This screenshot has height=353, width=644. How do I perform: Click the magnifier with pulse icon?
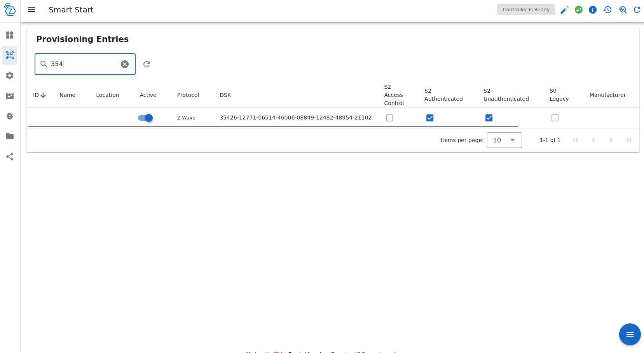623,10
